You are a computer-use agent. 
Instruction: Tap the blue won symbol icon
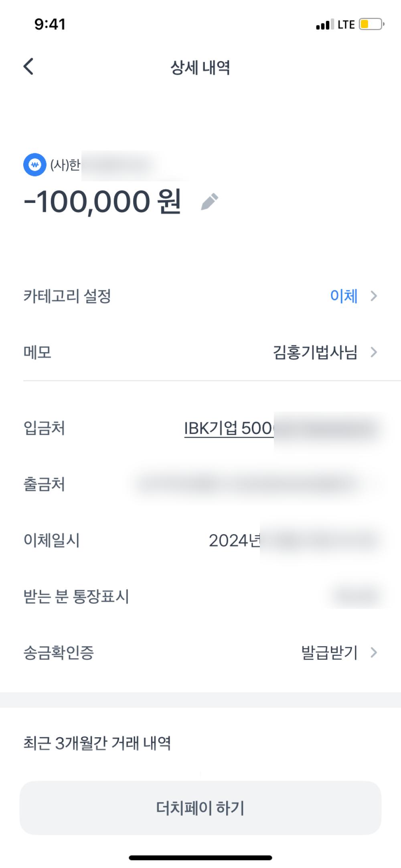tap(35, 164)
